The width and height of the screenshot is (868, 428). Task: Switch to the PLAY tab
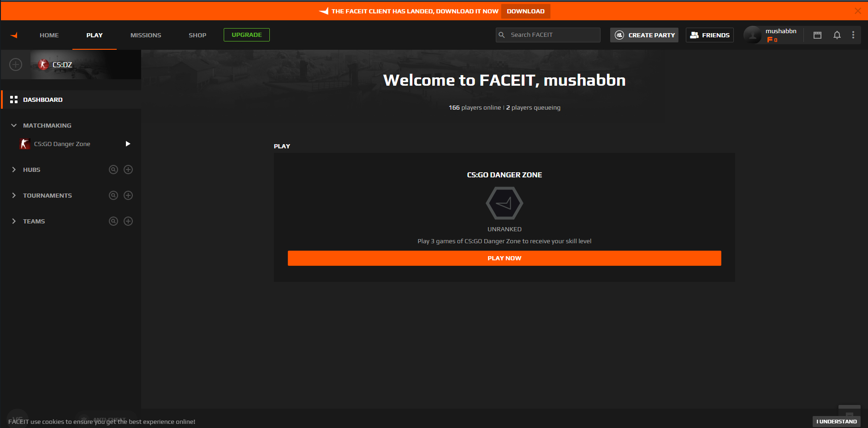[95, 35]
